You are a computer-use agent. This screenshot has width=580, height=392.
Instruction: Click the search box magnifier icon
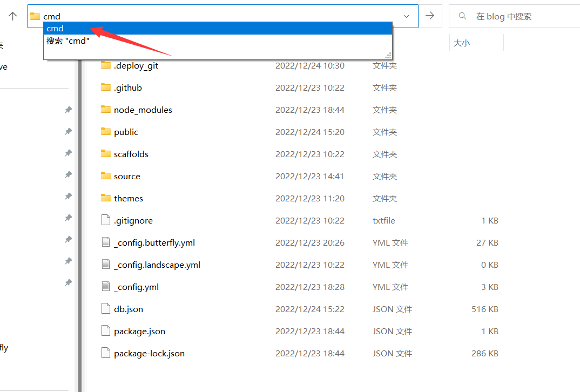[462, 16]
